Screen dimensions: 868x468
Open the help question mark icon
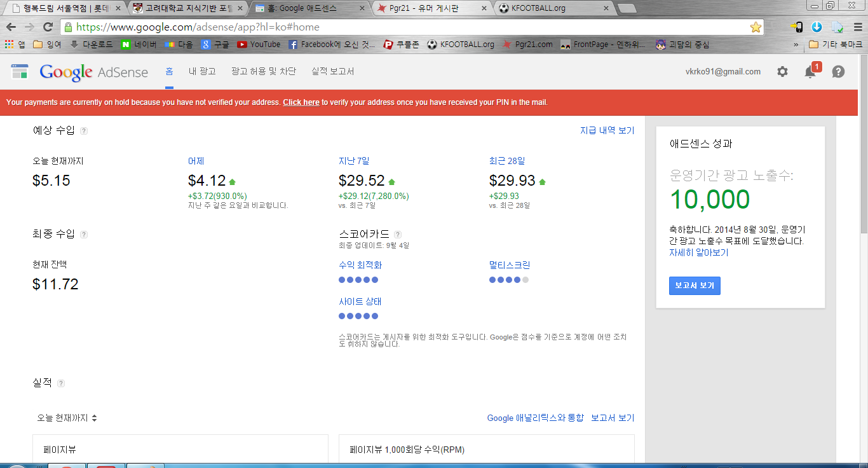coord(838,72)
